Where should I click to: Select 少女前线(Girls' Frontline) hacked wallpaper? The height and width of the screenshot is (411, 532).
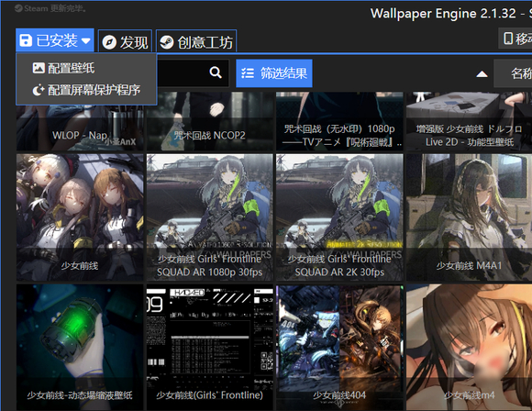(210, 347)
